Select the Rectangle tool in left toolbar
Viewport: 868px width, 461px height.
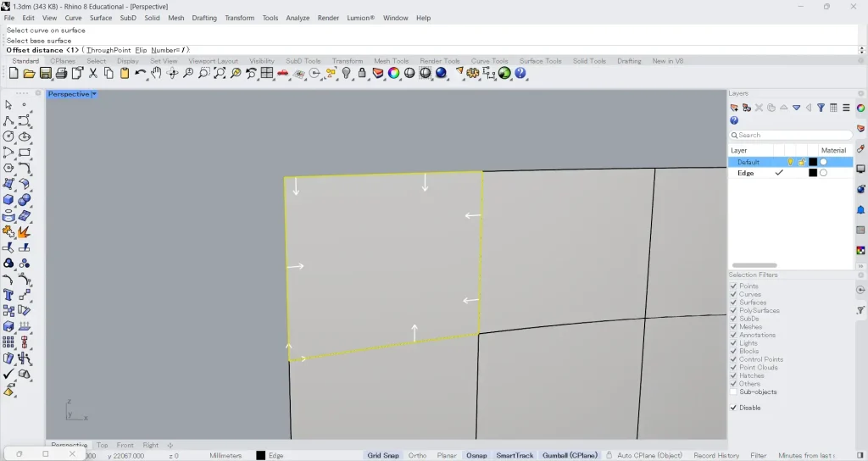25,153
